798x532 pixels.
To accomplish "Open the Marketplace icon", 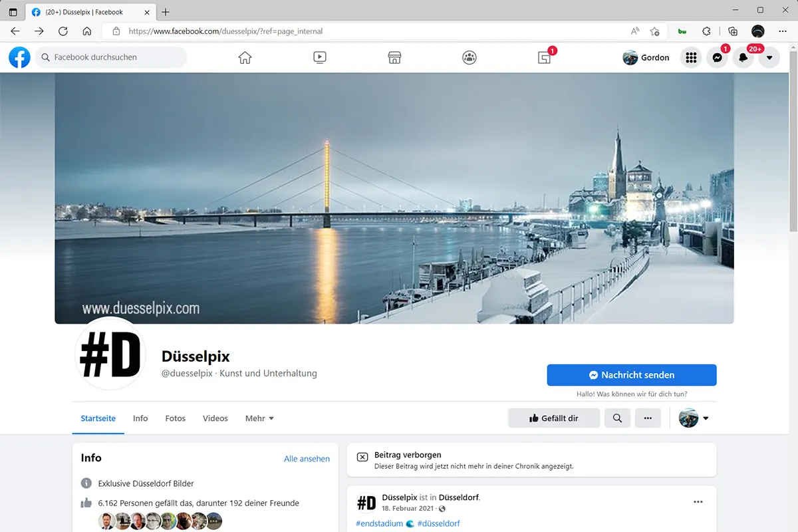I will point(394,58).
